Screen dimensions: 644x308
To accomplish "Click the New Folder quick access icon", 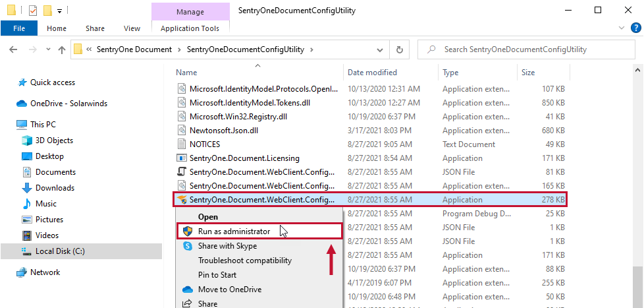I will click(x=47, y=11).
